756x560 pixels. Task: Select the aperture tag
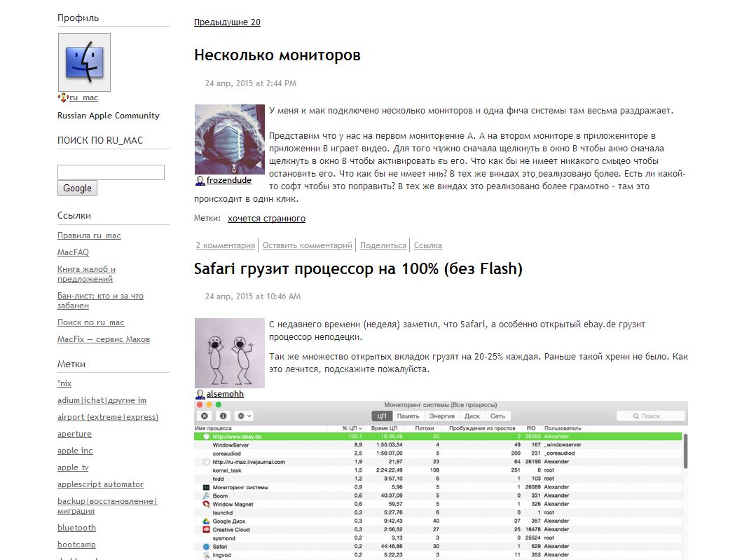click(x=74, y=434)
